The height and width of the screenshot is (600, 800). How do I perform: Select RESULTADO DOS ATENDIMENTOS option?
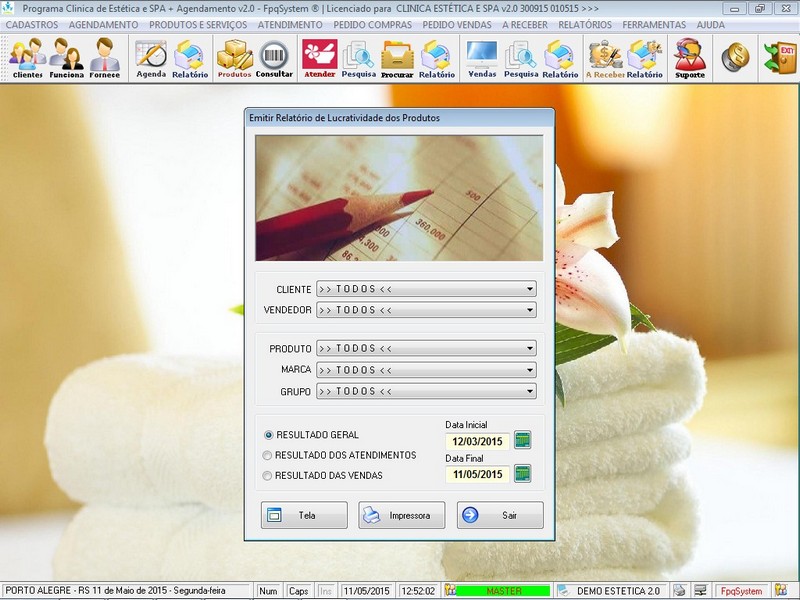pyautogui.click(x=340, y=455)
